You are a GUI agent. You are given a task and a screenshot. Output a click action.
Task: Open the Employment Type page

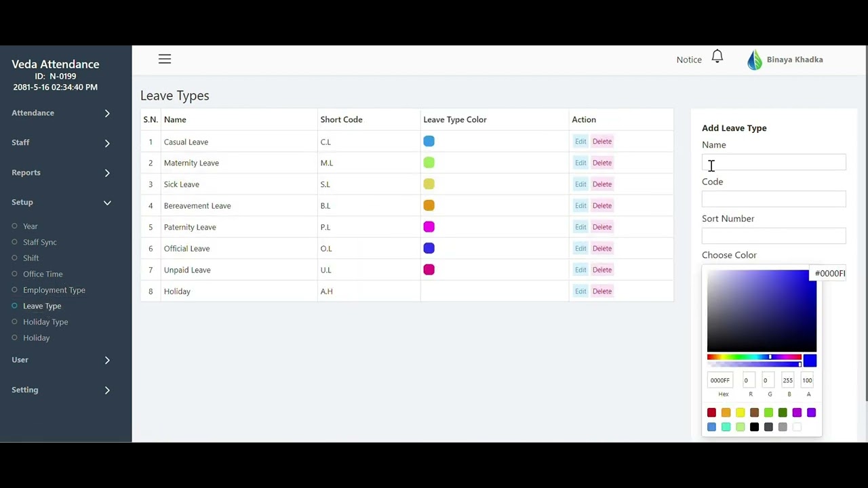click(54, 290)
